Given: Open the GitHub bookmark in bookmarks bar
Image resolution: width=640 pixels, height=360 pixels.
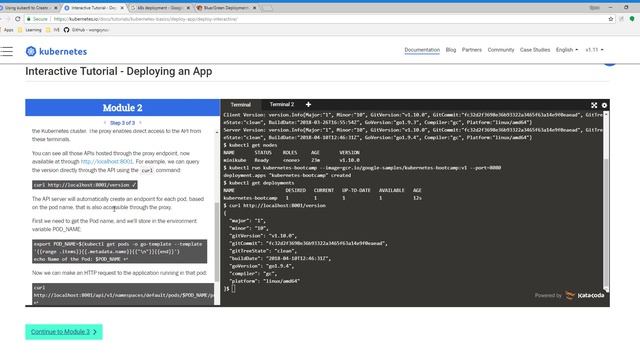Looking at the screenshot, I should click(87, 30).
